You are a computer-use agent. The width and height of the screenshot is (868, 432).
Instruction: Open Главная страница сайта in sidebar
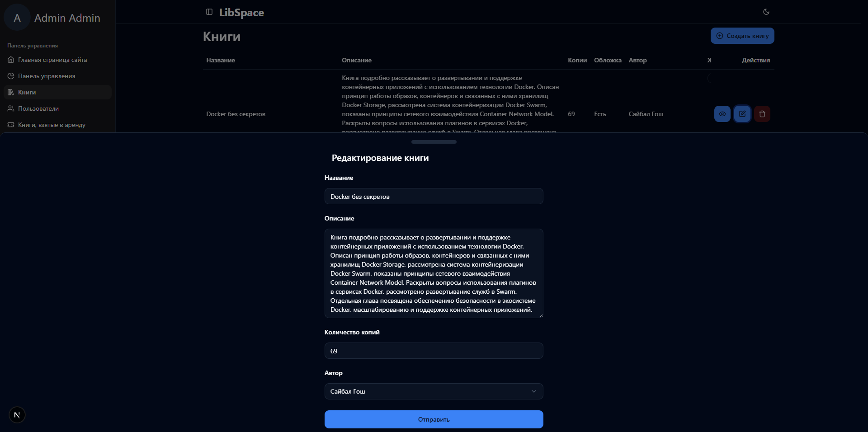(52, 60)
